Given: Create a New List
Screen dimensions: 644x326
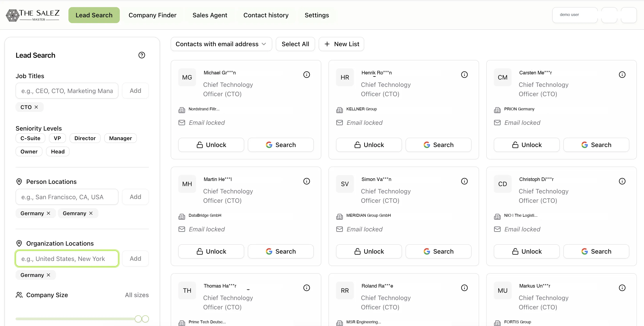Looking at the screenshot, I should pos(341,44).
